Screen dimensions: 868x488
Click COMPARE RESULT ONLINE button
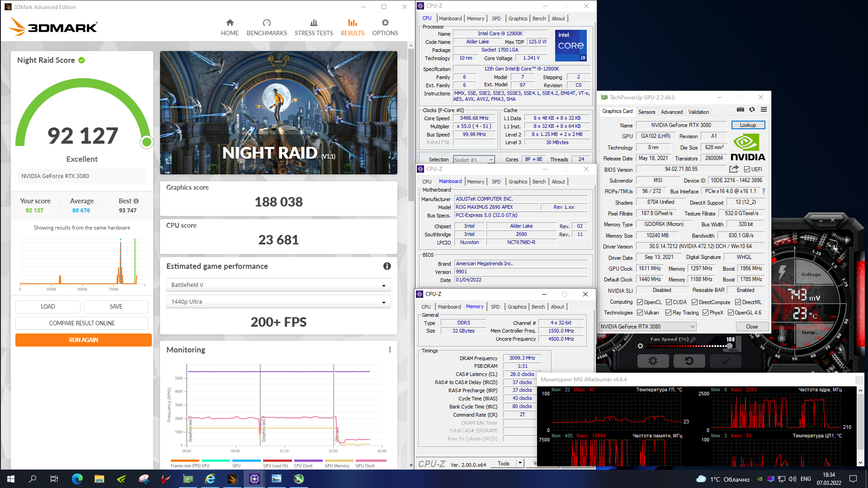click(x=82, y=323)
